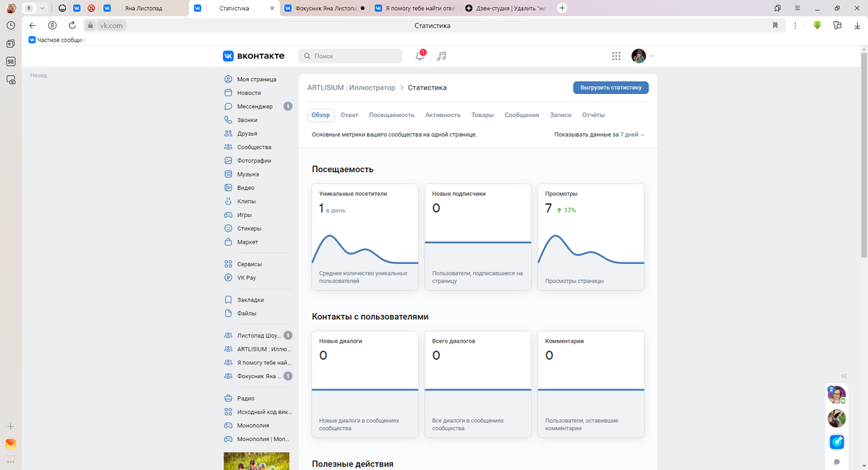
Task: Switch to Записи tab
Action: click(561, 115)
